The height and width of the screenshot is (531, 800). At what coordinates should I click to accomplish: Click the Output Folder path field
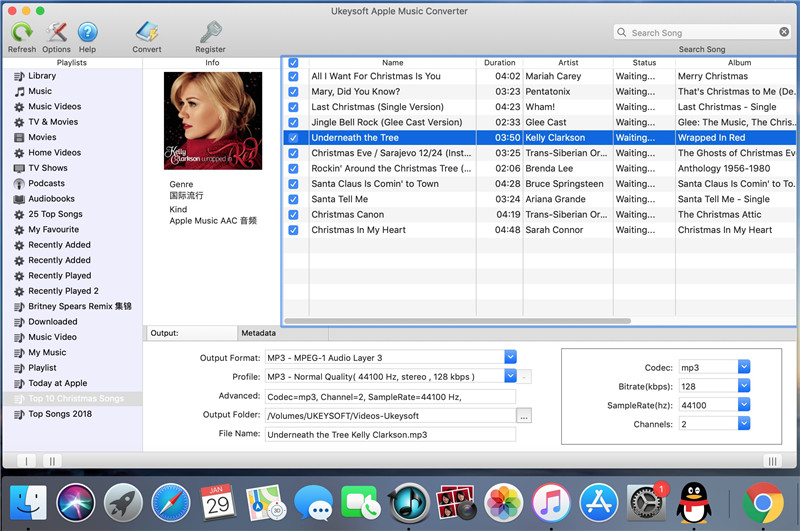coord(390,416)
